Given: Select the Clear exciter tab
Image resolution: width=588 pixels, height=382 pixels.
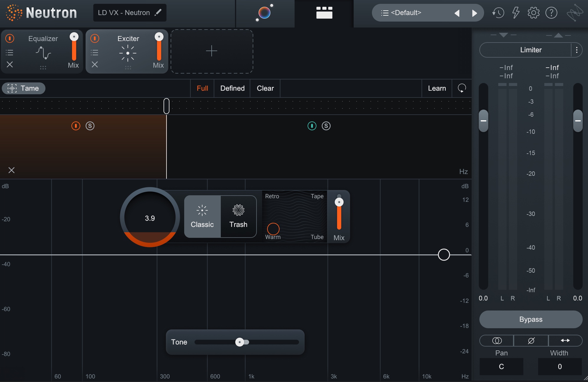Looking at the screenshot, I should coord(265,88).
